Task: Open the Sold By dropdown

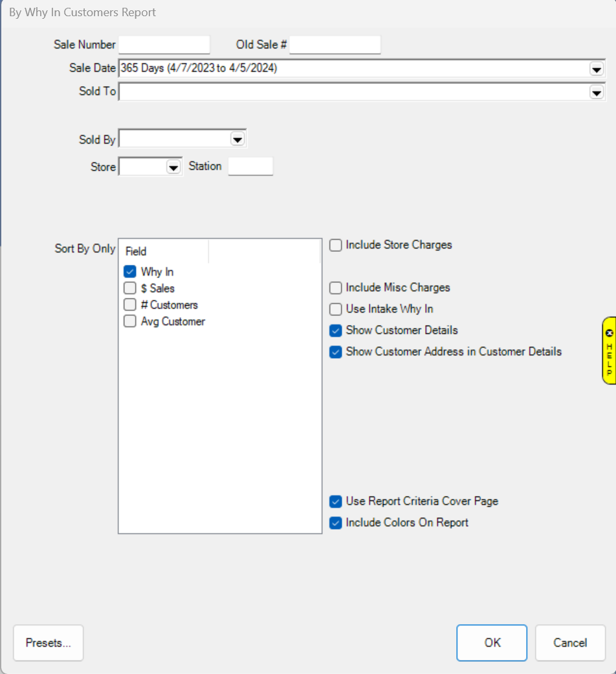Action: [237, 139]
